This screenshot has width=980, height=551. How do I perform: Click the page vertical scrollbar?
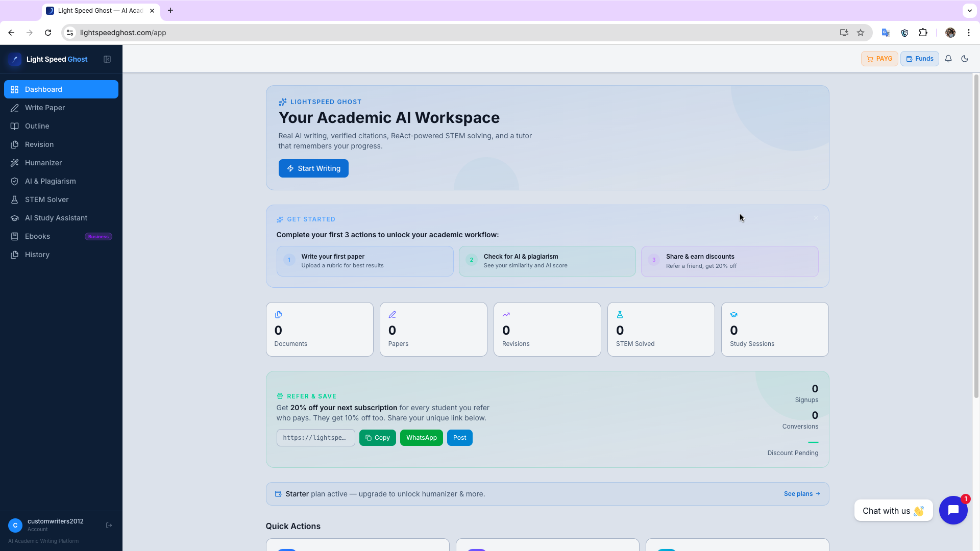976,236
